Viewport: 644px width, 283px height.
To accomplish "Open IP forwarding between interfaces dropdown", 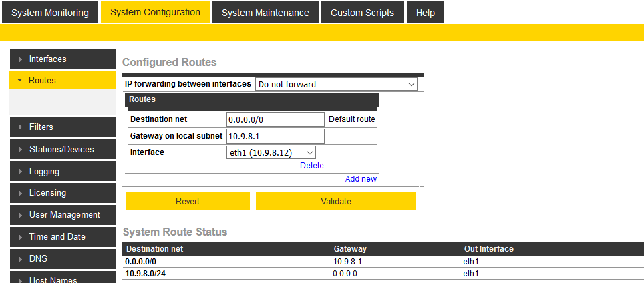I will coord(336,85).
